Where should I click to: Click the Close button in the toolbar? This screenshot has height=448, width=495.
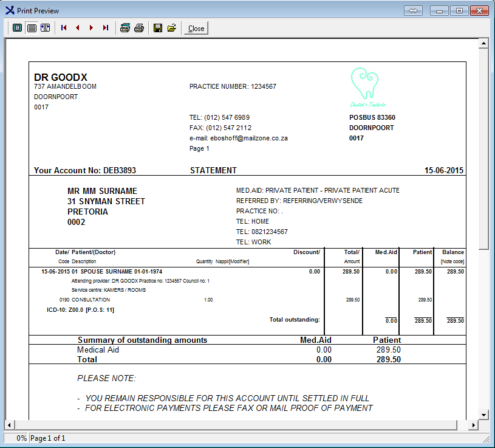click(x=196, y=28)
